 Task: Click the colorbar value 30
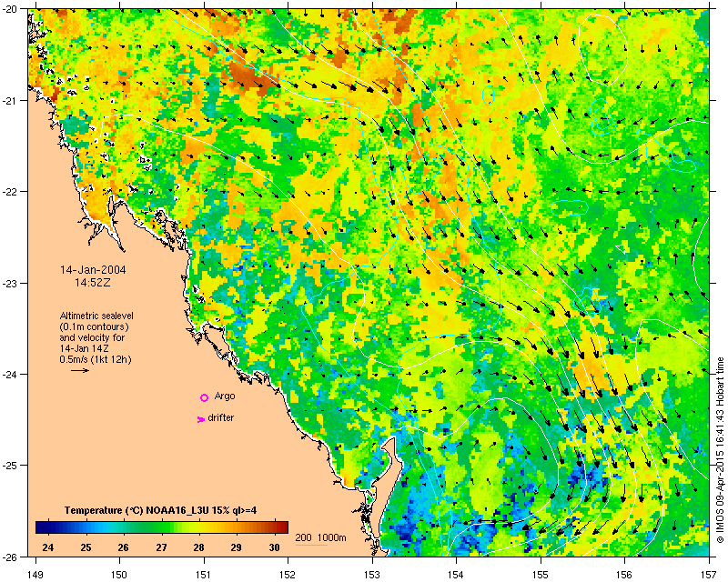pos(275,547)
